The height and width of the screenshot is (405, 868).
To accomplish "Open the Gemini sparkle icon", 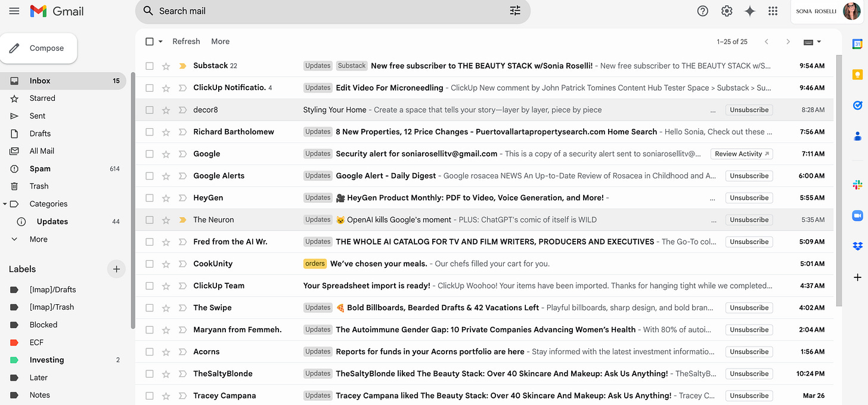I will pos(750,11).
